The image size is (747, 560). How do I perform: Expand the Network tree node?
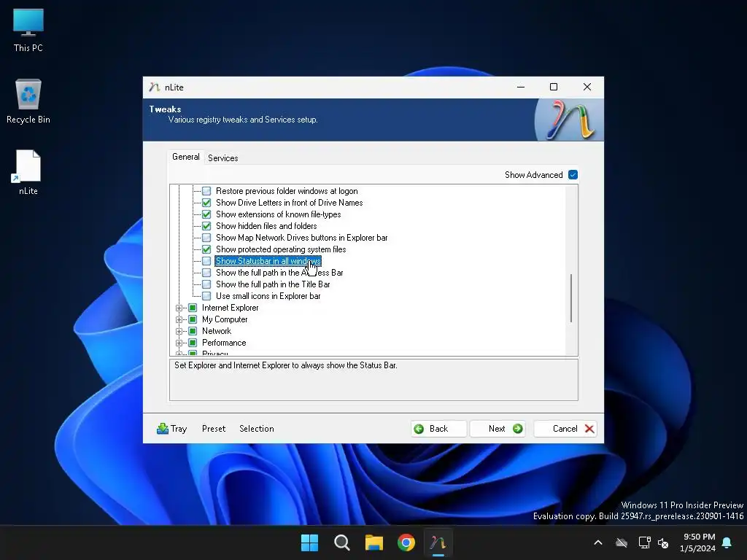[x=179, y=332]
